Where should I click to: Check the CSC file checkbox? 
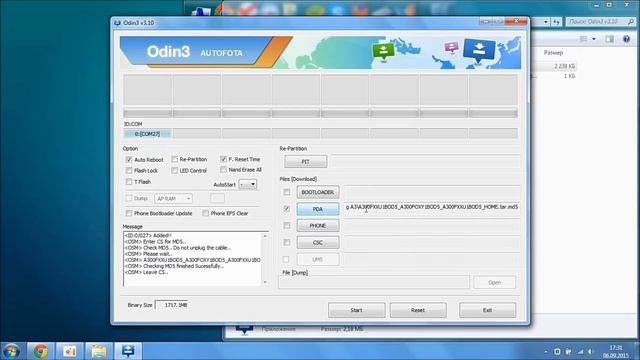click(287, 242)
